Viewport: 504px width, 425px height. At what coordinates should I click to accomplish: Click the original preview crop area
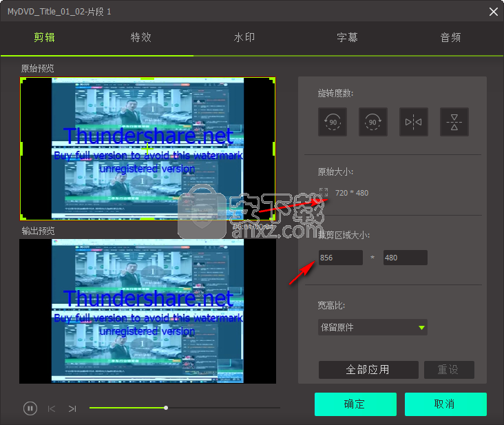pos(147,149)
